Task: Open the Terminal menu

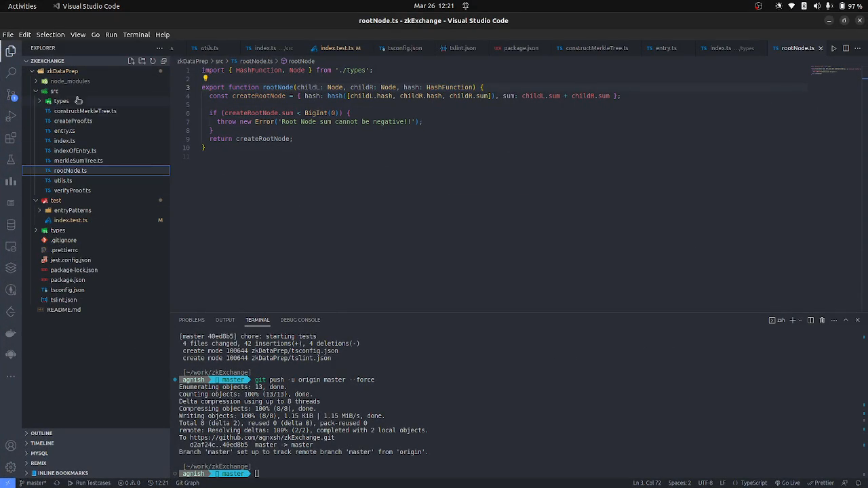Action: point(136,35)
